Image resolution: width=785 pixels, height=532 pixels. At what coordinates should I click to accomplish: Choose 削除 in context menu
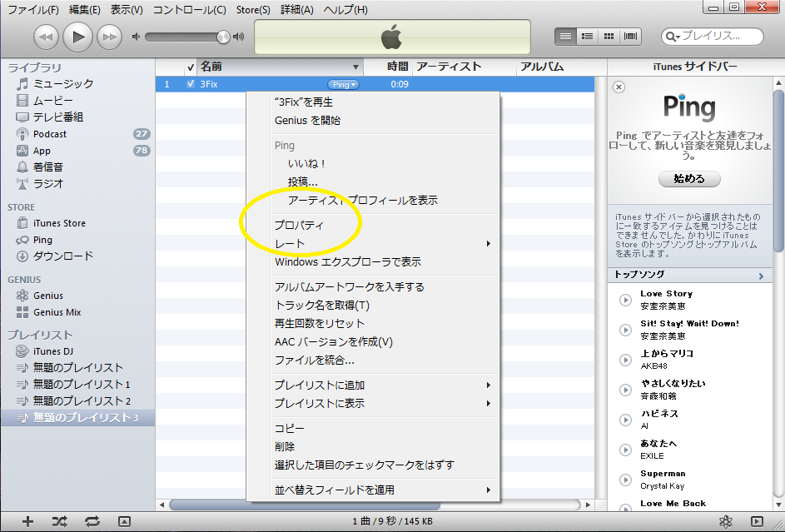tap(285, 446)
